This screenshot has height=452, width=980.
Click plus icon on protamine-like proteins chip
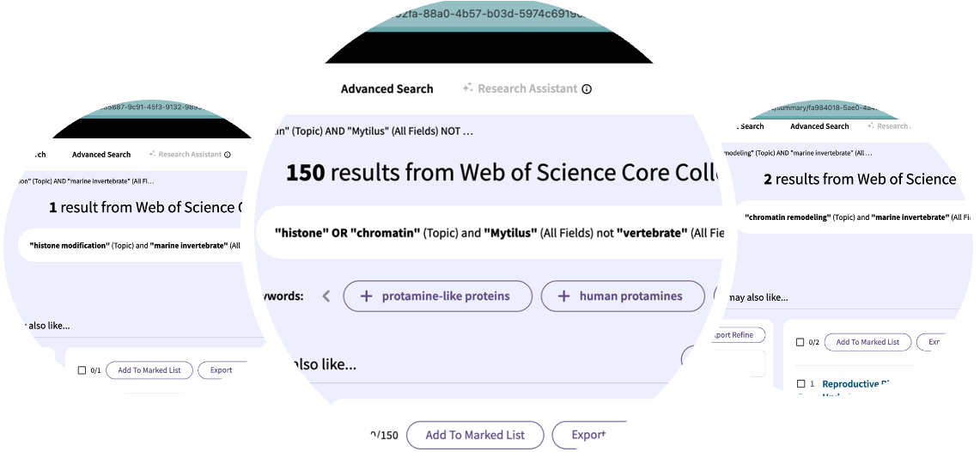click(366, 296)
